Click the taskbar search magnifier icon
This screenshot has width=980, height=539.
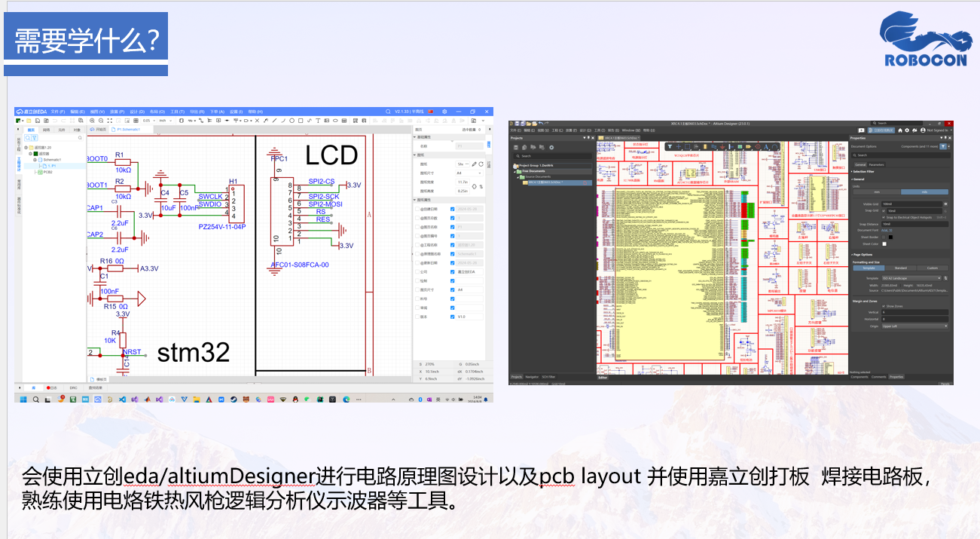(x=35, y=399)
